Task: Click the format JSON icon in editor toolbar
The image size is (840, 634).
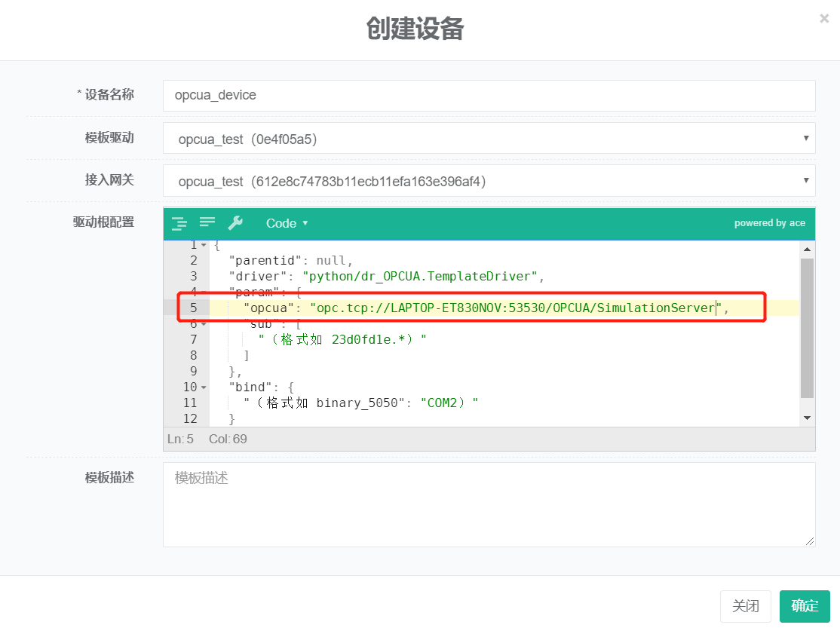Action: click(179, 223)
